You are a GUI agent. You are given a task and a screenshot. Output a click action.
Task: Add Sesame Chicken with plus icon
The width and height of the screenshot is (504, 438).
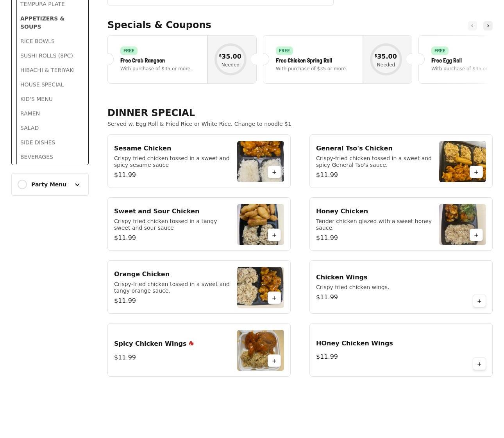(274, 172)
